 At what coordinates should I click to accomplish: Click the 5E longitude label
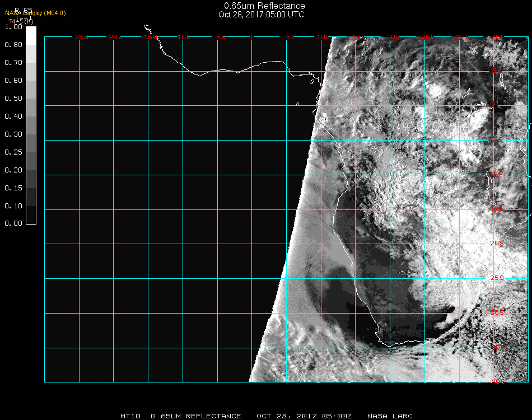coord(291,37)
